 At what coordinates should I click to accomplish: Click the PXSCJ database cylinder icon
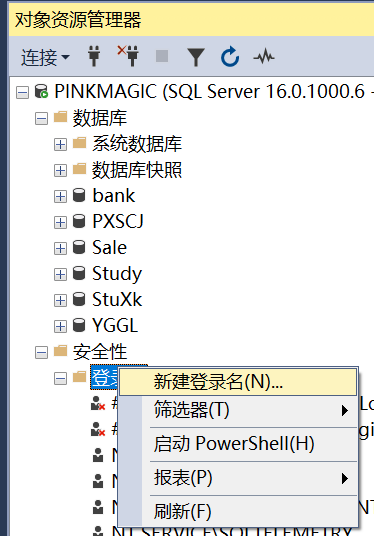pos(79,221)
